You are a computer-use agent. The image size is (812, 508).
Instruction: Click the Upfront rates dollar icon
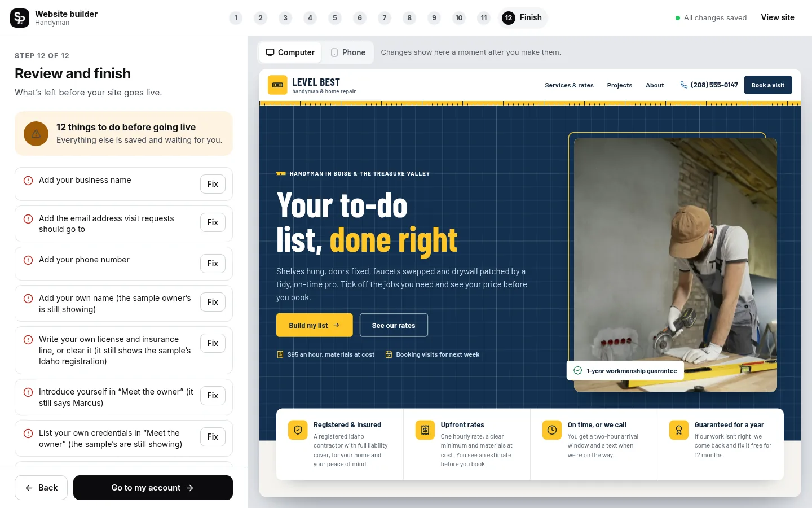pyautogui.click(x=425, y=430)
